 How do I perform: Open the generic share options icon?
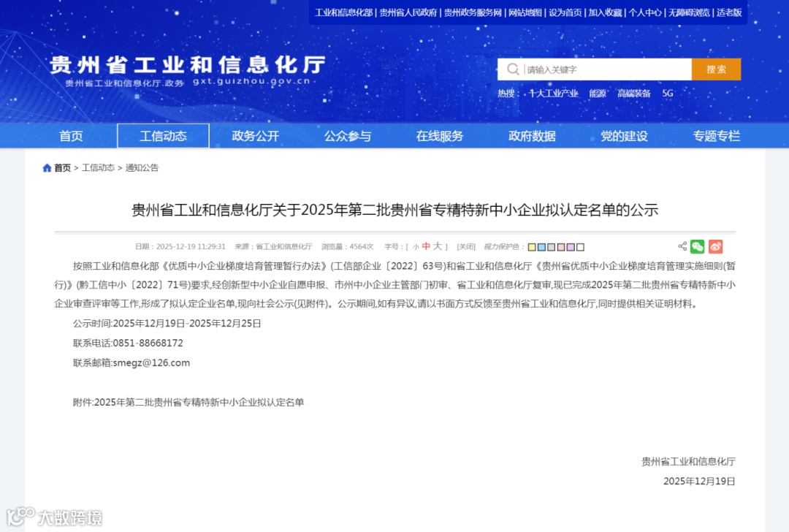(682, 247)
